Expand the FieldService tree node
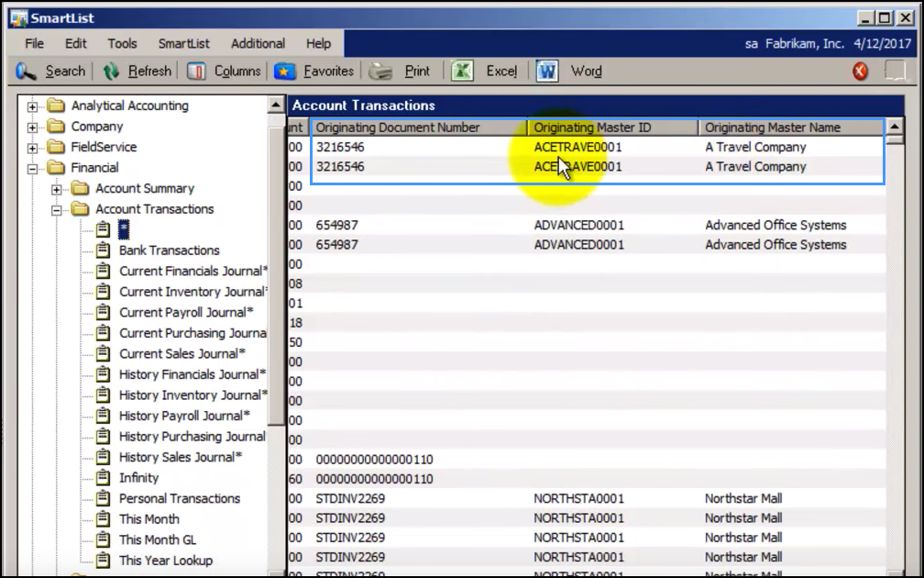This screenshot has height=578, width=924. pyautogui.click(x=32, y=148)
